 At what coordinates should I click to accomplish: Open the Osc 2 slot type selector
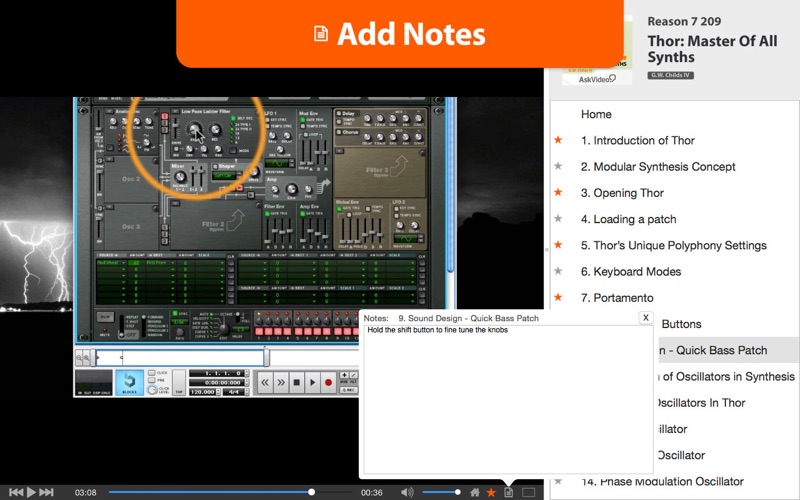point(109,160)
